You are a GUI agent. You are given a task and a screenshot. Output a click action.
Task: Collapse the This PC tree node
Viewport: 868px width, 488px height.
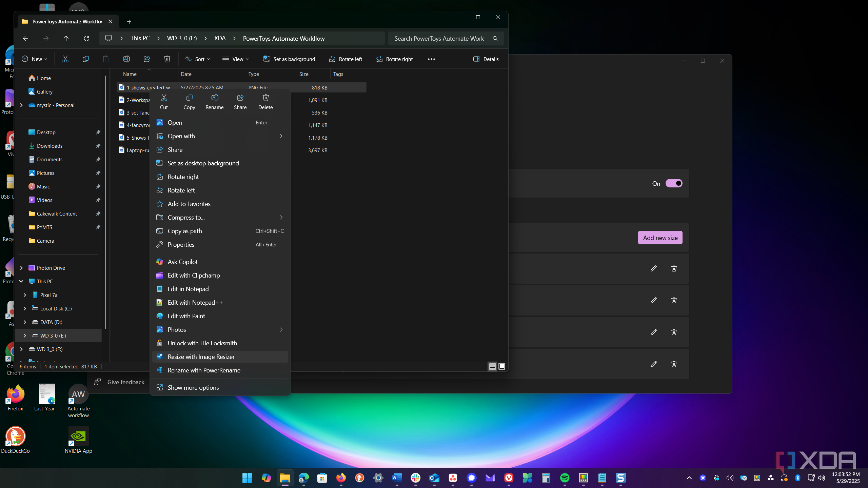21,281
